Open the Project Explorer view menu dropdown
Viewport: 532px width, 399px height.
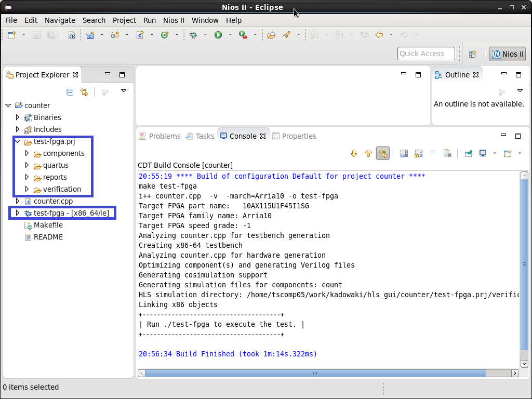pos(124,91)
